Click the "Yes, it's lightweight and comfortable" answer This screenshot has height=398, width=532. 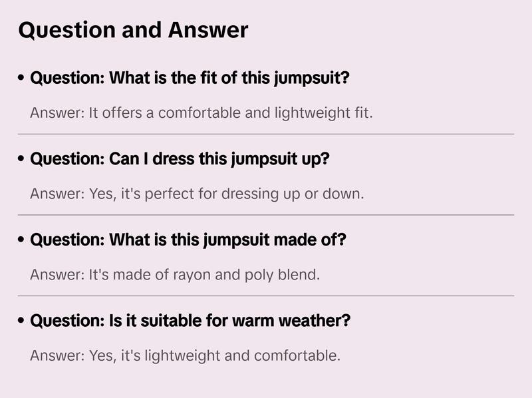(185, 355)
